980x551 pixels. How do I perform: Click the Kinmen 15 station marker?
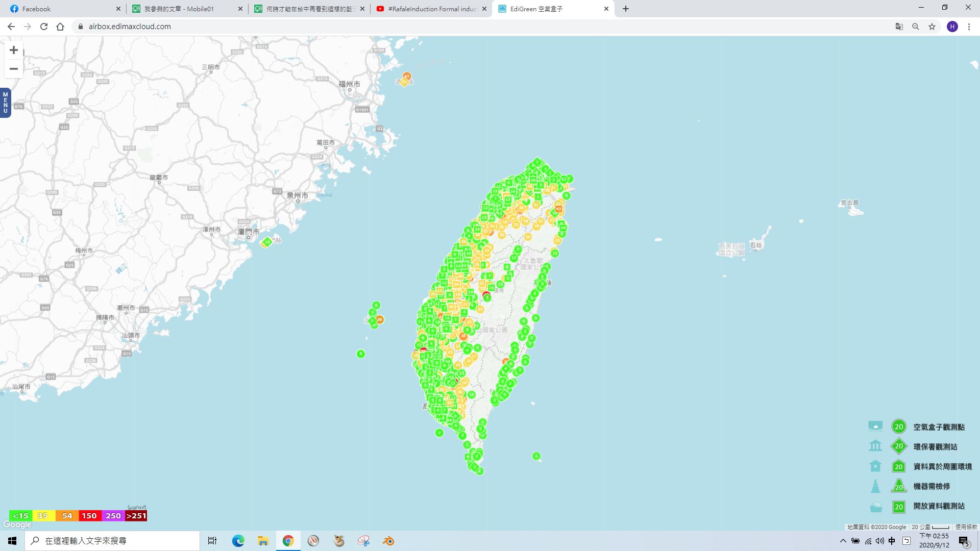coord(267,242)
